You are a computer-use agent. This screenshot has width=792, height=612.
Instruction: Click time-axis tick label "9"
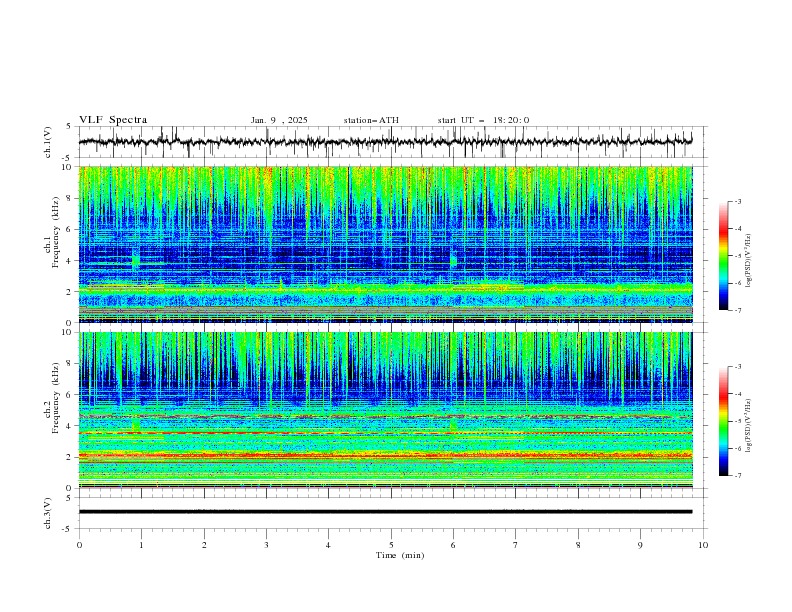tap(640, 545)
